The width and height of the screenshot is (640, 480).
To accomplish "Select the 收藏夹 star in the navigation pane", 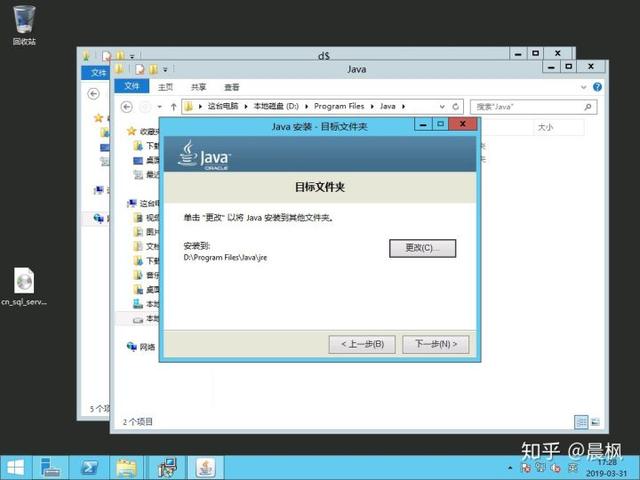I will pos(131,131).
